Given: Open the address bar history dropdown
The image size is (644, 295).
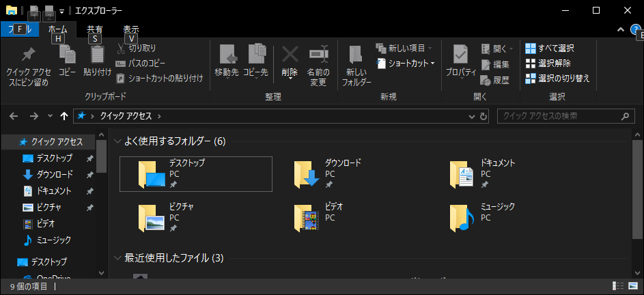Looking at the screenshot, I should click(472, 116).
